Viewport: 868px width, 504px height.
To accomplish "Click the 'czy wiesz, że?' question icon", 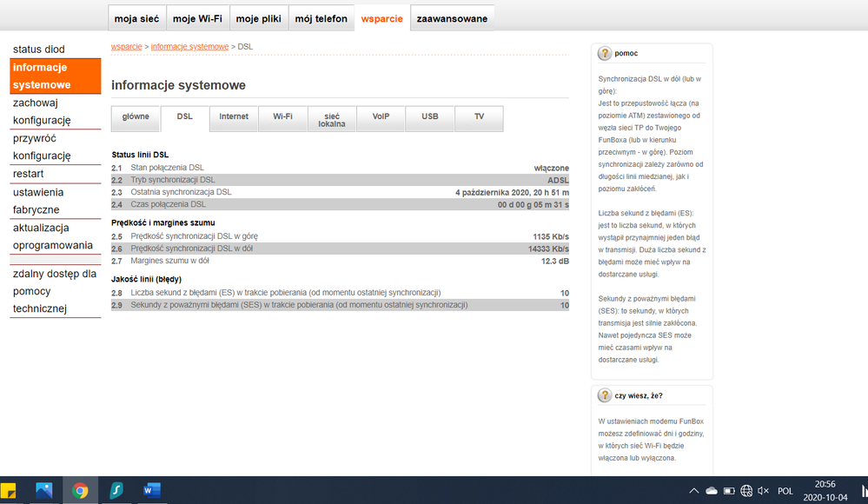I will pos(605,395).
